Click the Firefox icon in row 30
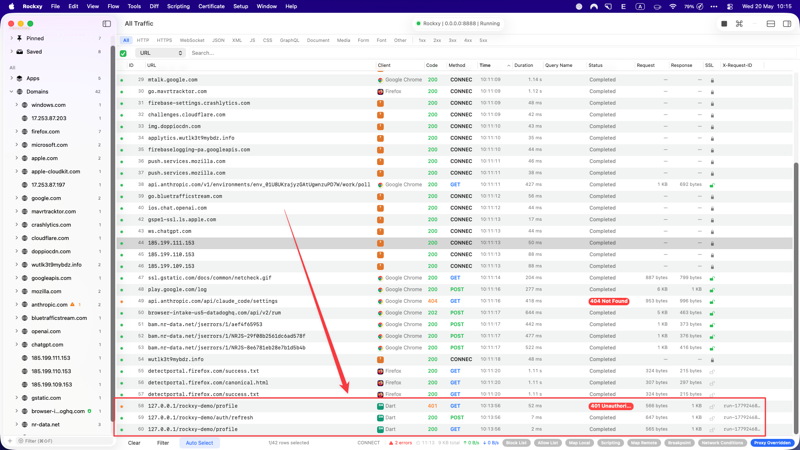This screenshot has height=450, width=800. tap(380, 91)
